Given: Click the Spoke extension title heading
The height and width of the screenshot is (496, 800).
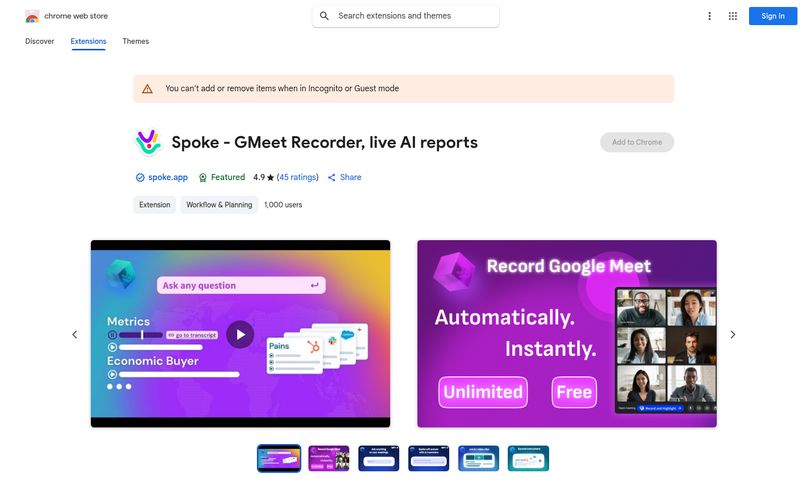Looking at the screenshot, I should pyautogui.click(x=324, y=142).
